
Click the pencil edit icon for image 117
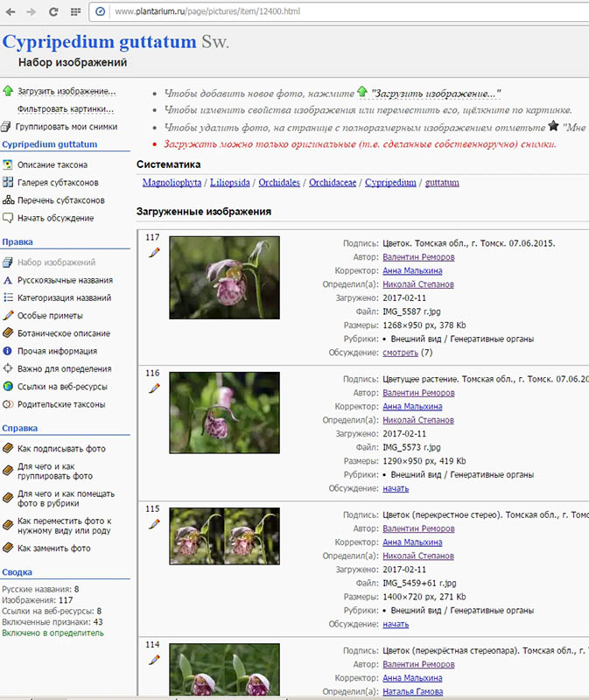(x=155, y=252)
